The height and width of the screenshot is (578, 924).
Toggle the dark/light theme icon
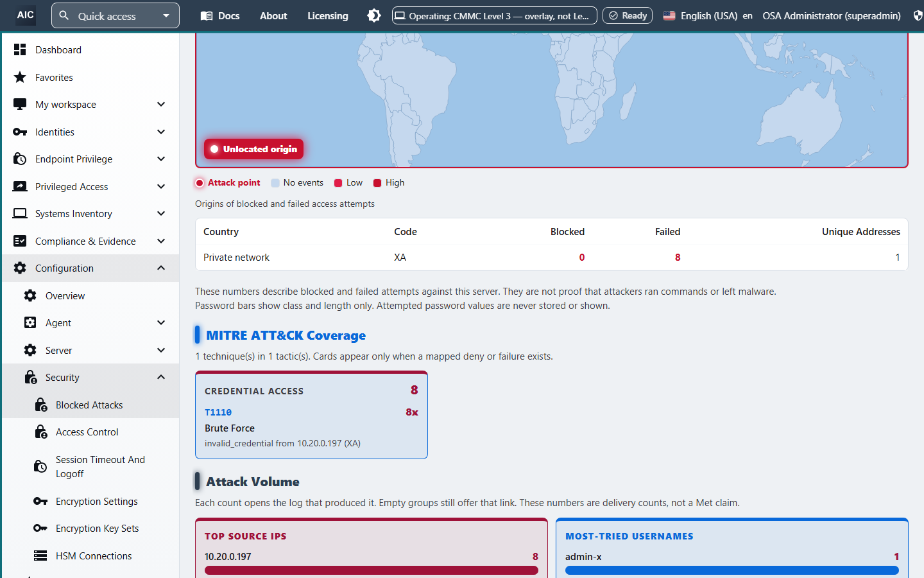click(374, 15)
